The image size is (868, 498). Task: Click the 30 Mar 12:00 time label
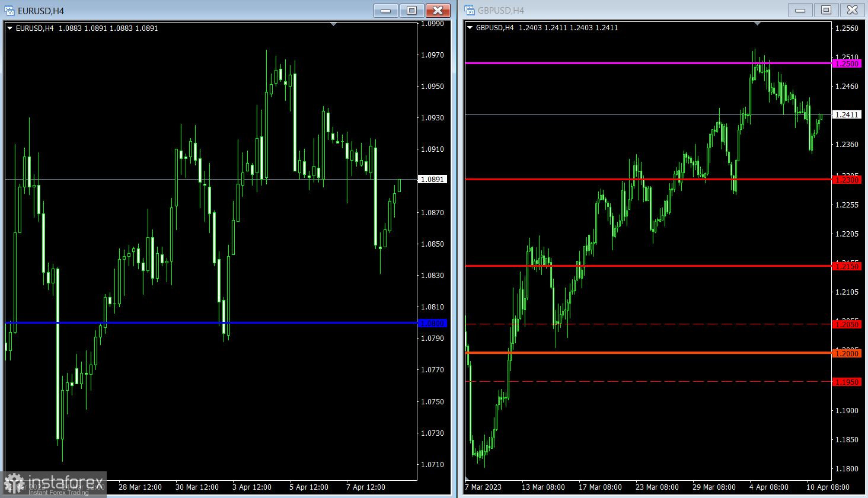pos(197,487)
